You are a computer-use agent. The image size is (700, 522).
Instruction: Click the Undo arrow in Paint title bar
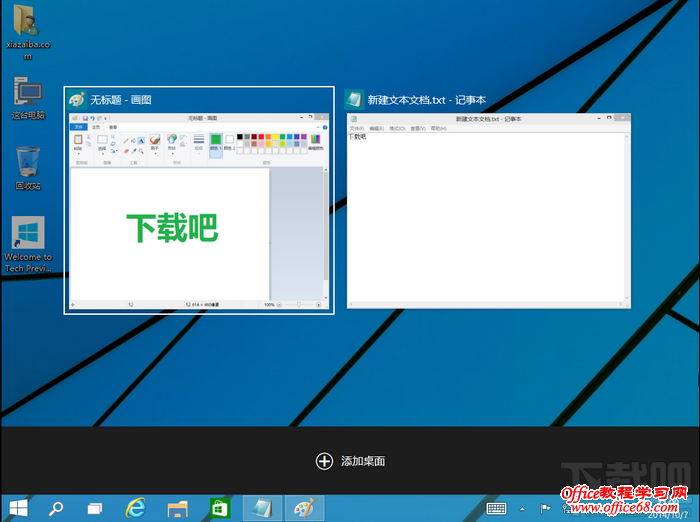click(92, 118)
